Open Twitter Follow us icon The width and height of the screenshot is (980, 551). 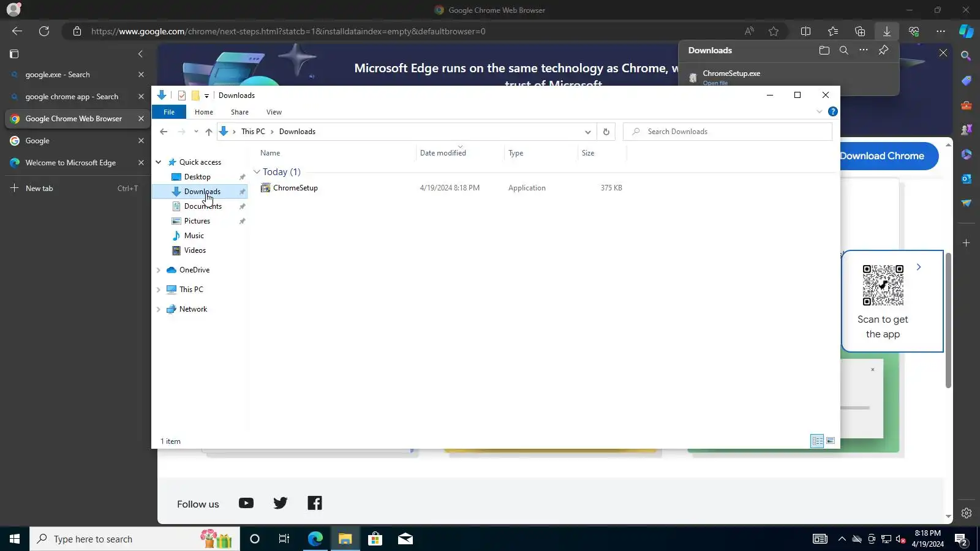[x=281, y=503]
